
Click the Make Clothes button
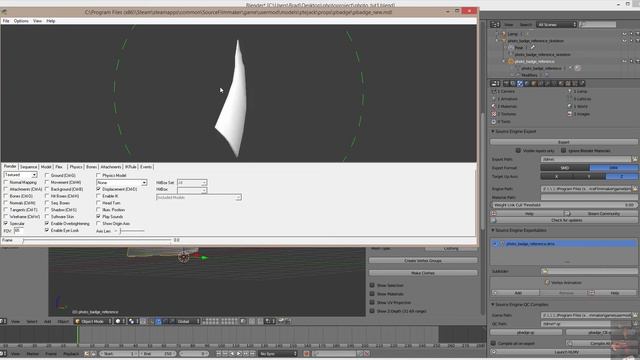pos(423,273)
